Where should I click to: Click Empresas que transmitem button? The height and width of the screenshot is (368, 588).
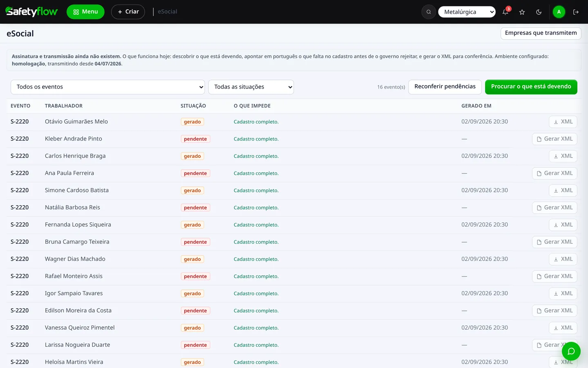pos(541,33)
